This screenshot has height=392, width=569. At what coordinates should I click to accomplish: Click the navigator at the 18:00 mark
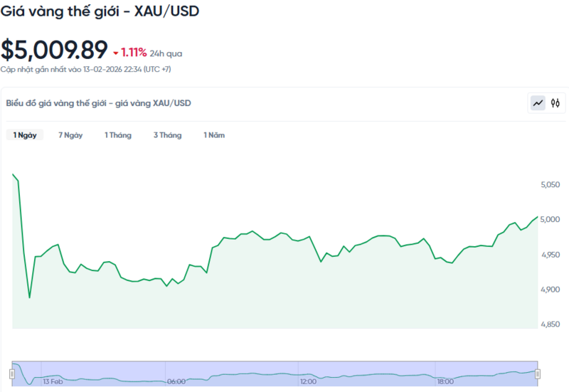445,381
